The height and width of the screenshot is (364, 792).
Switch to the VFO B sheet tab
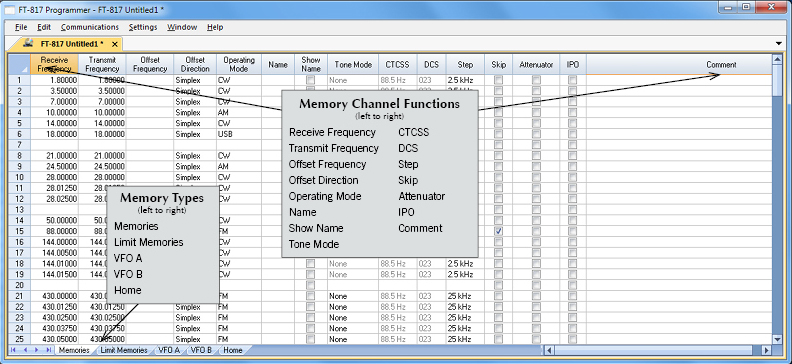[x=201, y=350]
